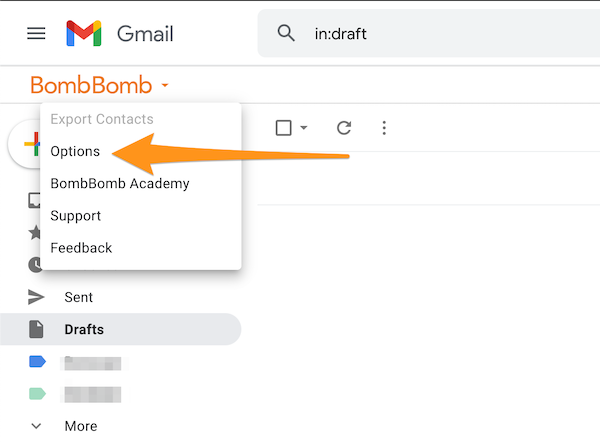The height and width of the screenshot is (443, 600).
Task: Refresh the message list
Action: (x=344, y=128)
